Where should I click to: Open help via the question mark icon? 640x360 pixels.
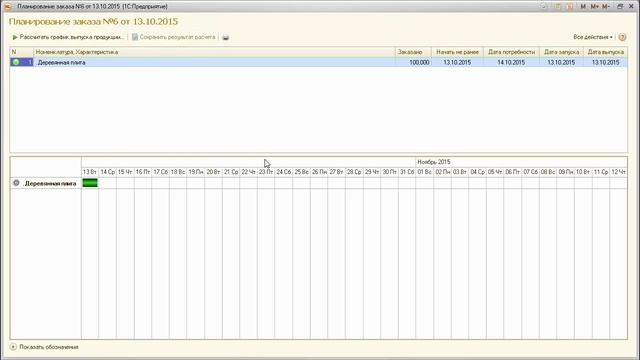622,37
